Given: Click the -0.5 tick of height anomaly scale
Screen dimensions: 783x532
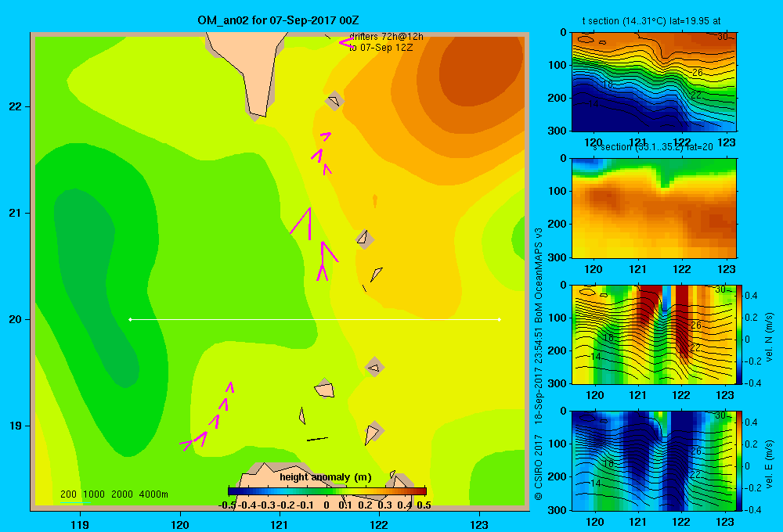Looking at the screenshot, I should (x=227, y=505).
